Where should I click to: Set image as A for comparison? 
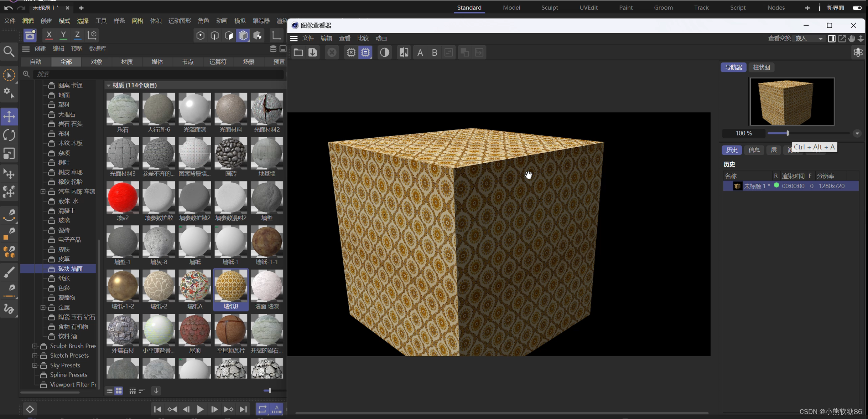420,52
